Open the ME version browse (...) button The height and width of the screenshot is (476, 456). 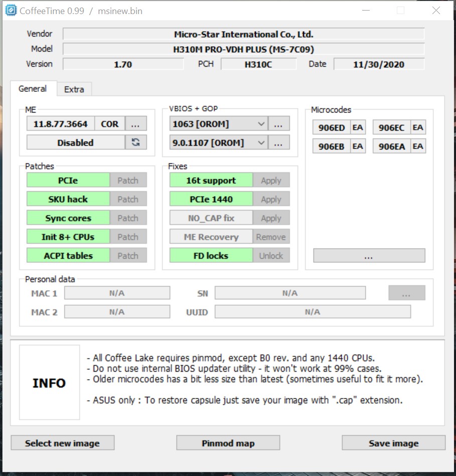point(135,124)
